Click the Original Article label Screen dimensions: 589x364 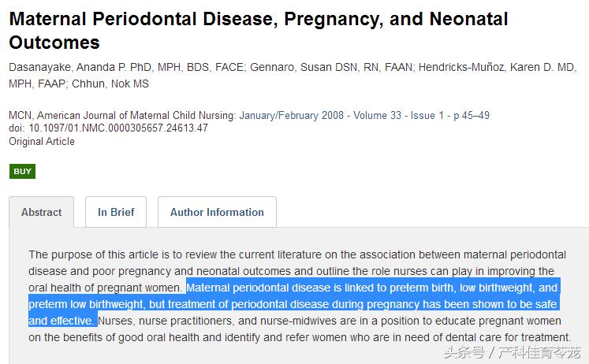[42, 142]
